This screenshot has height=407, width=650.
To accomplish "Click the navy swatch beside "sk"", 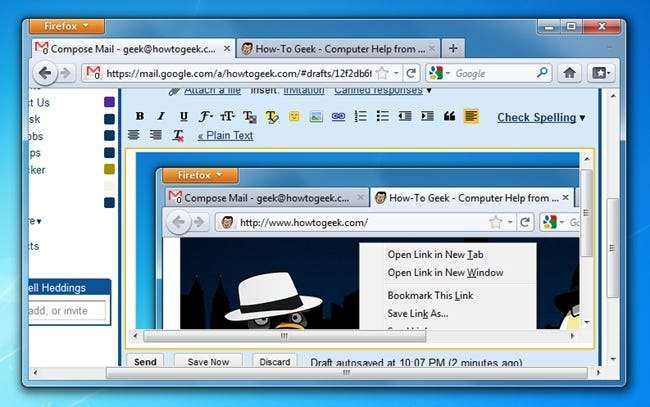I will 109,119.
